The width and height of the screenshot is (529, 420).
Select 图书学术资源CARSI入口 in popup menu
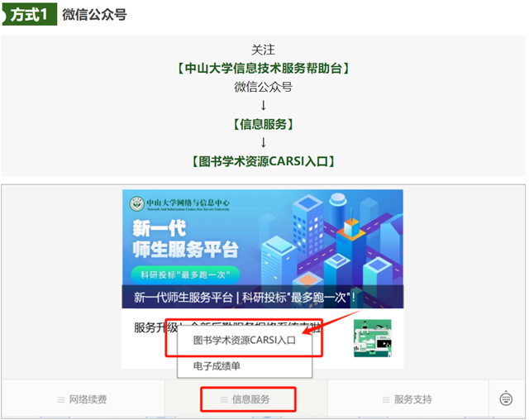(244, 340)
